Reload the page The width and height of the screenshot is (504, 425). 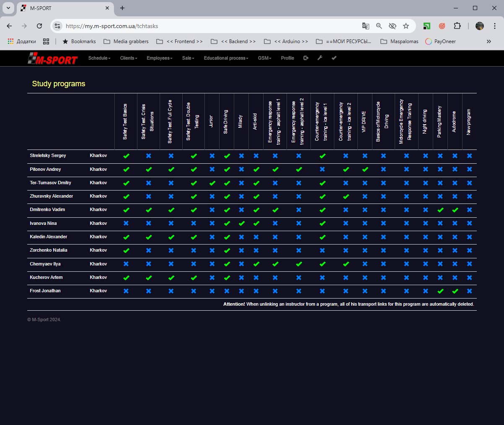39,26
